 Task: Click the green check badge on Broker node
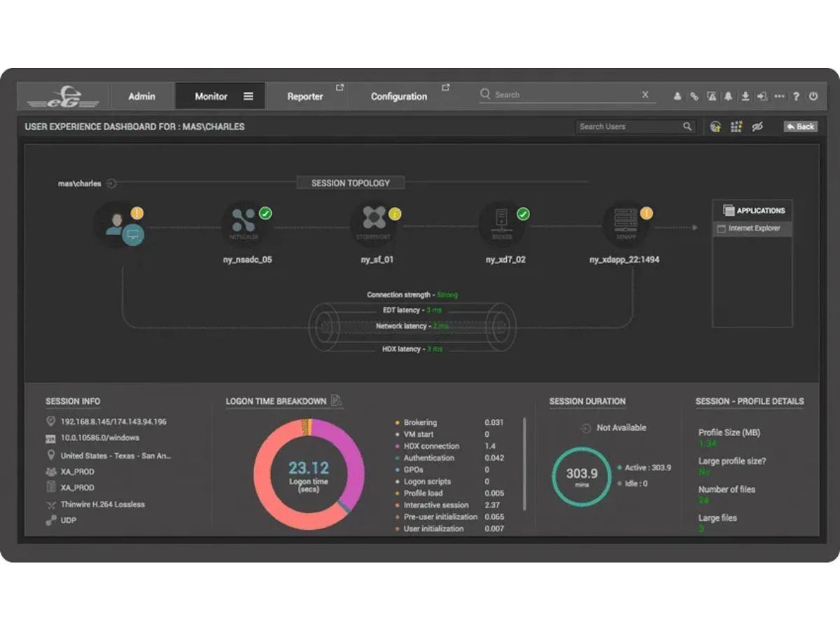(523, 213)
